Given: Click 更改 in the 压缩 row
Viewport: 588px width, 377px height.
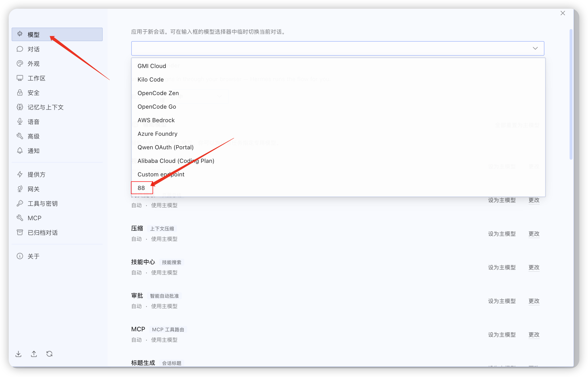Looking at the screenshot, I should (534, 234).
